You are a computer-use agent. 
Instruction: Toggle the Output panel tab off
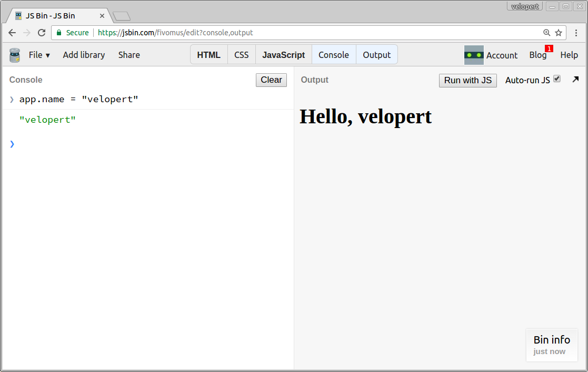[376, 54]
